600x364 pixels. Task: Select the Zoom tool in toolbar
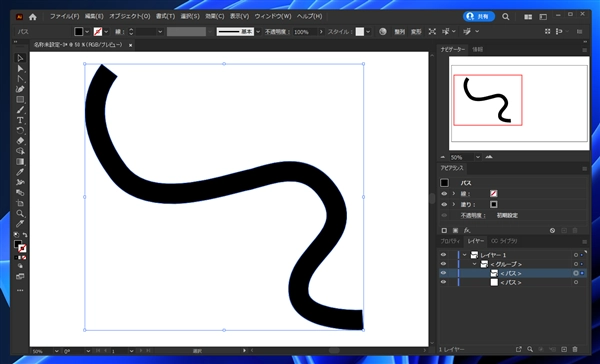pos(20,213)
